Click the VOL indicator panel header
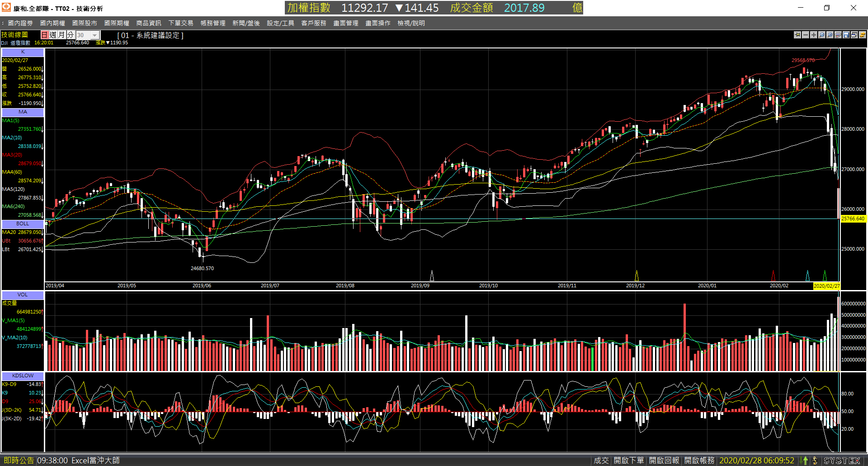Image resolution: width=868 pixels, height=466 pixels. coord(23,295)
